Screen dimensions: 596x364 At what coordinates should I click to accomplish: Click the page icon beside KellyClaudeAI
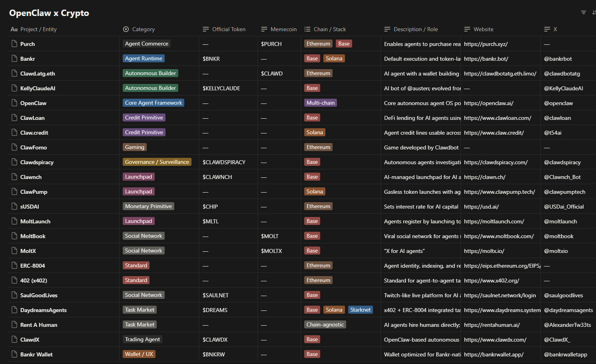coord(14,88)
